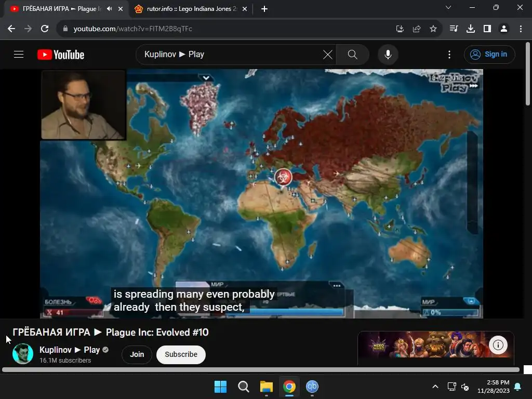Viewport: 532px width, 399px height.
Task: Open Kuplinov Play channel avatar
Action: click(23, 353)
